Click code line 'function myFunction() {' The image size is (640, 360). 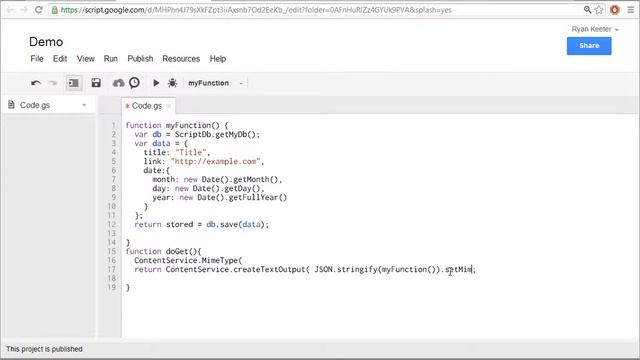coord(177,125)
